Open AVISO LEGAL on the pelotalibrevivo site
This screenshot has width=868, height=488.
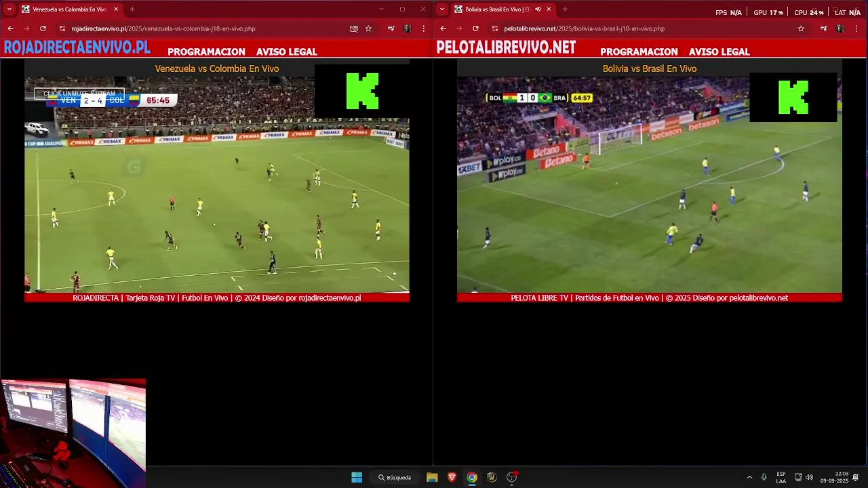(x=719, y=52)
